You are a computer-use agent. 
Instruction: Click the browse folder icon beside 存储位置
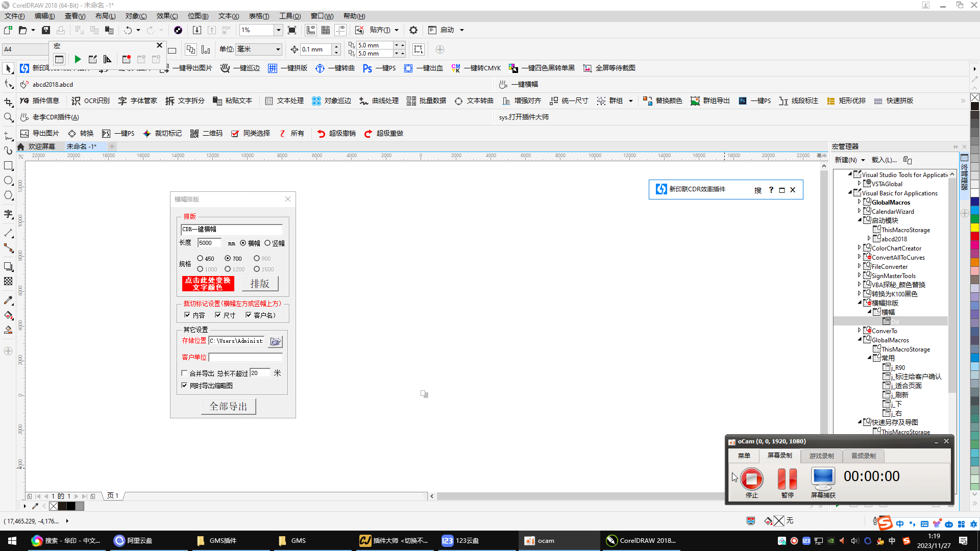tap(275, 341)
